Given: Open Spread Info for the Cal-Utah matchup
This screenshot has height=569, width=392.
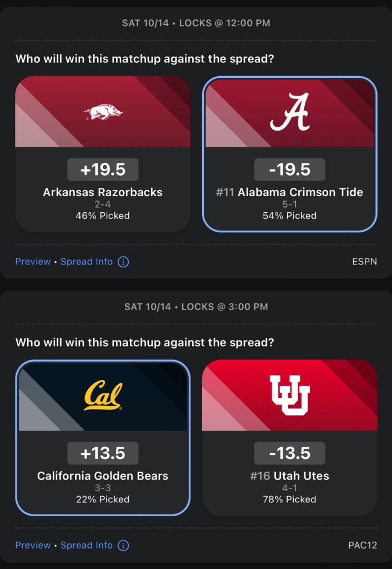Looking at the screenshot, I should click(87, 545).
